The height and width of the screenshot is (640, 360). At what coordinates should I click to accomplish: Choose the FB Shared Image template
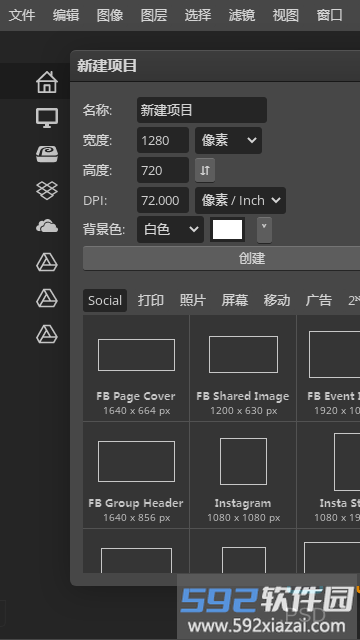[243, 368]
